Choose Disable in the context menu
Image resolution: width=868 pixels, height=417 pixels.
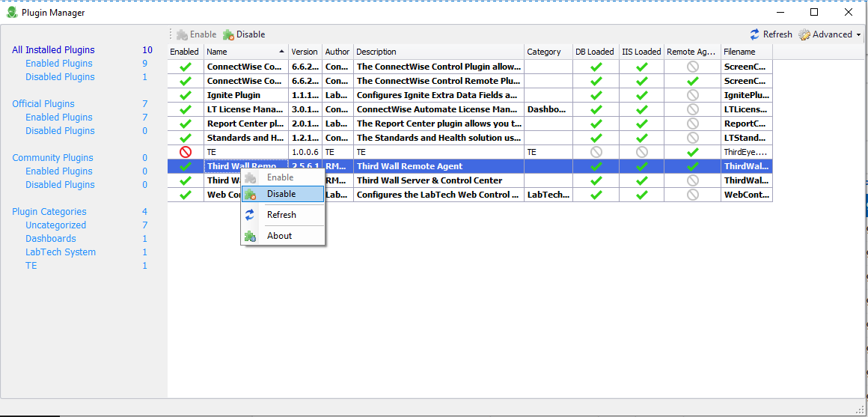pyautogui.click(x=283, y=194)
